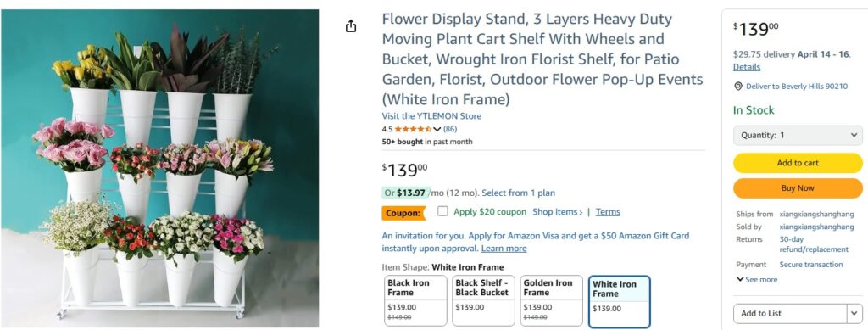Screen dimensions: 868x330
Task: Choose the Golden Iron Frame option
Action: click(551, 300)
